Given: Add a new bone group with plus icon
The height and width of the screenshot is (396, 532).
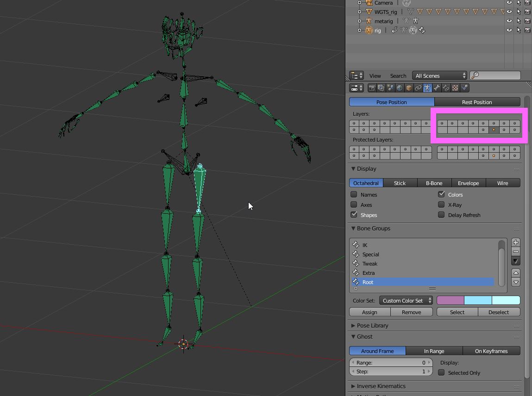Looking at the screenshot, I should coord(515,242).
